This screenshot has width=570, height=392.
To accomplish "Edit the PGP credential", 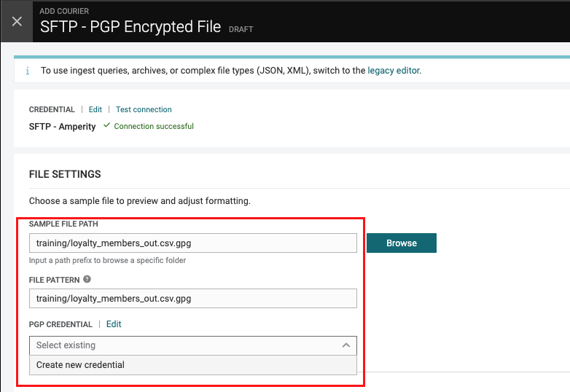I will click(x=114, y=324).
